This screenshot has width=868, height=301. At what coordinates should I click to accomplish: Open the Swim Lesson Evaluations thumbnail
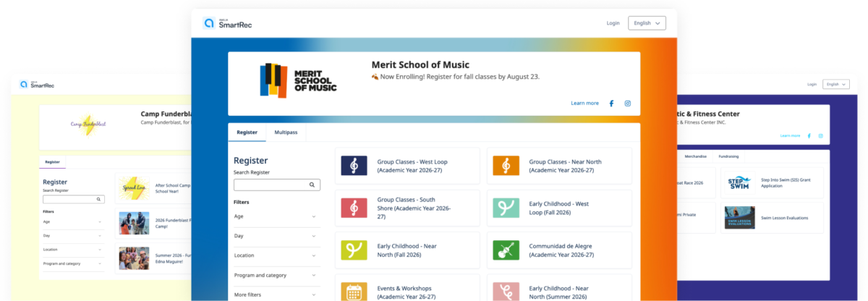coord(740,218)
